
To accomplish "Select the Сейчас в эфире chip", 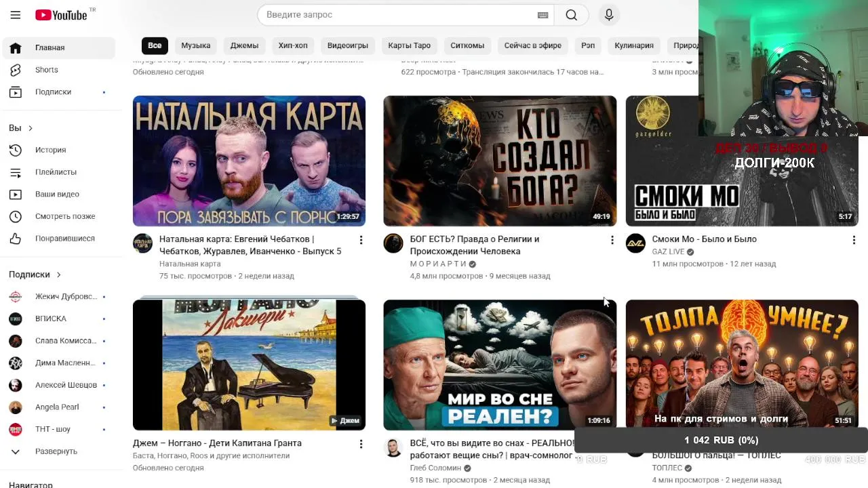I will tap(533, 45).
